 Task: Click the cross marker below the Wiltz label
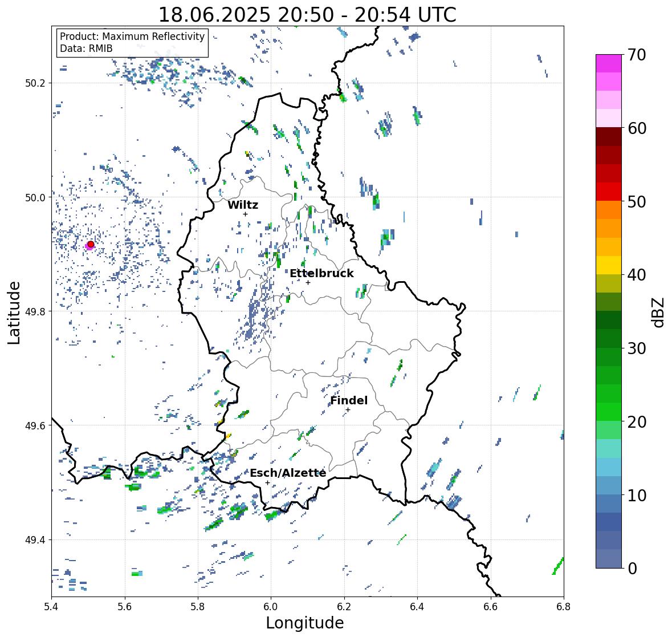245,214
